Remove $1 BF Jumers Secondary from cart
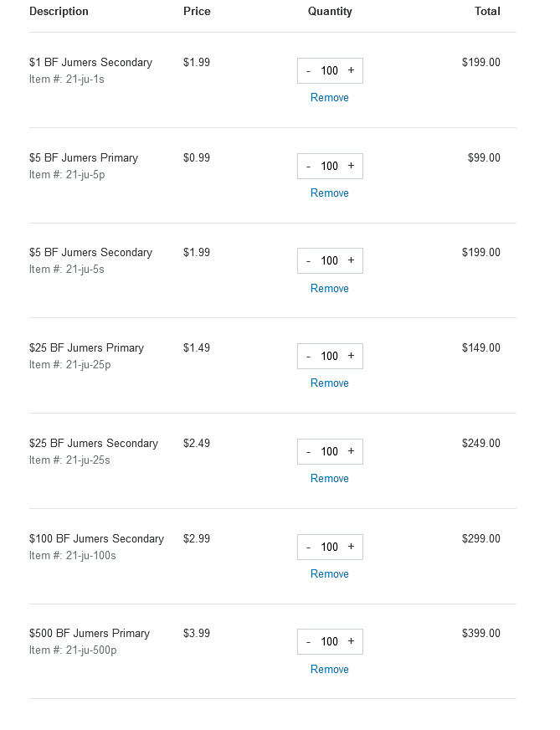 click(330, 97)
